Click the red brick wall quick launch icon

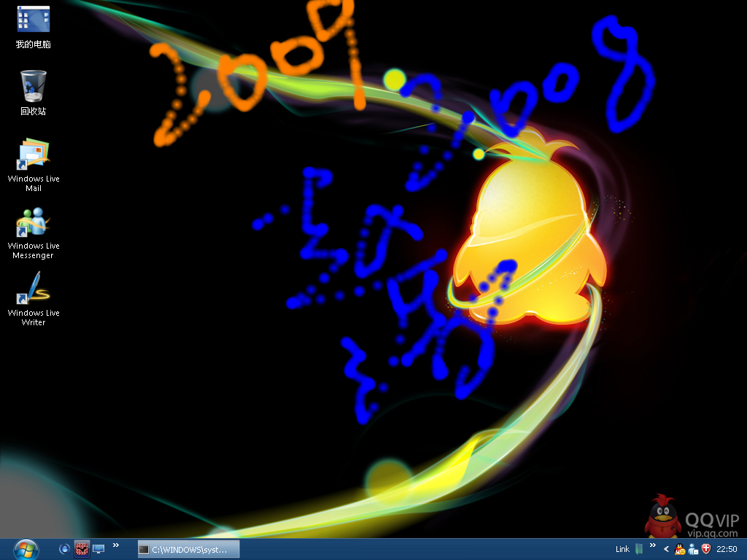(82, 549)
